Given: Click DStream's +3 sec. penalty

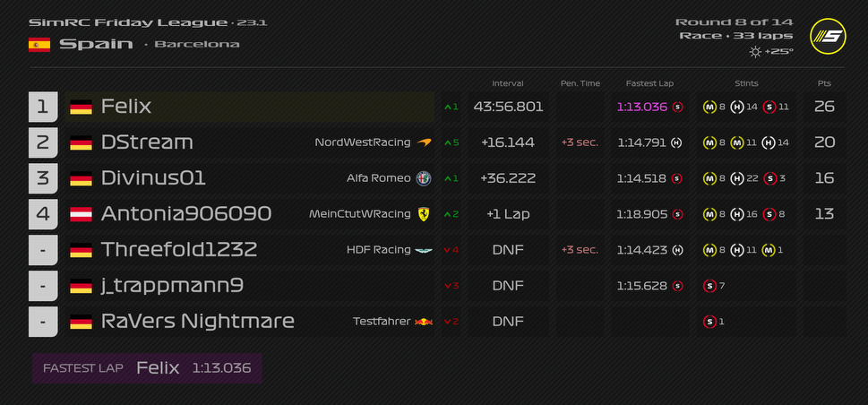Looking at the screenshot, I should point(580,142).
